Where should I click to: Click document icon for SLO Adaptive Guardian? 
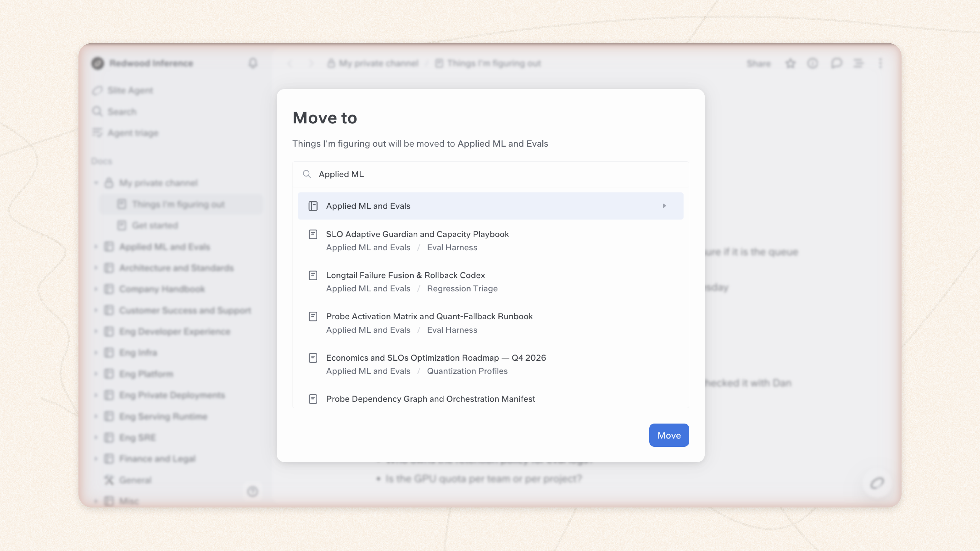pyautogui.click(x=313, y=234)
